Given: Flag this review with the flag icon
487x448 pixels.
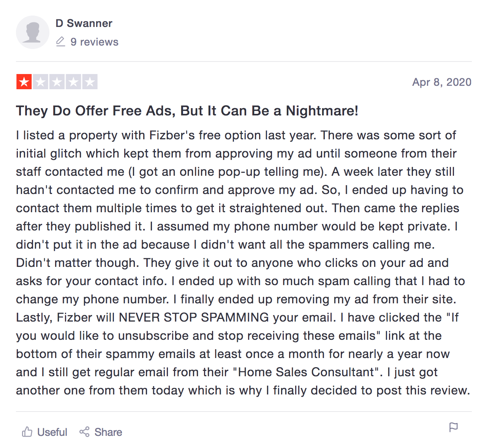Looking at the screenshot, I should coord(454,427).
